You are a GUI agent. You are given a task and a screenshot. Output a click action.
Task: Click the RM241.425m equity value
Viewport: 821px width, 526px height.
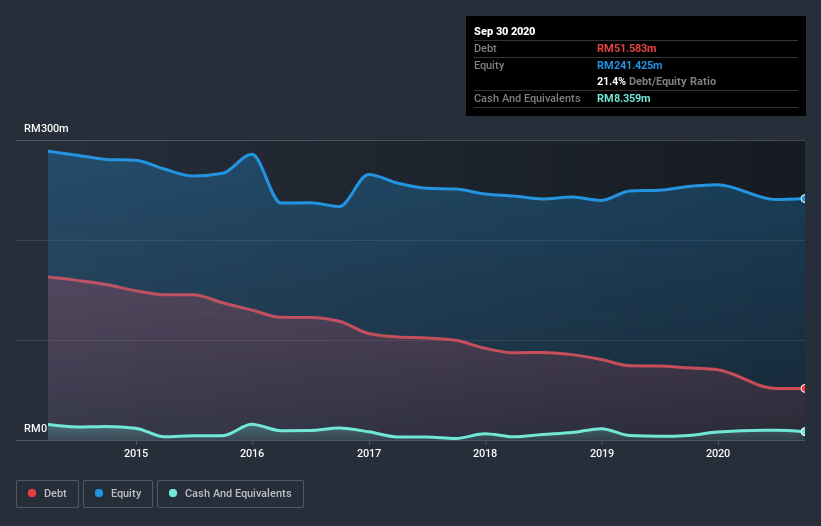pos(629,65)
